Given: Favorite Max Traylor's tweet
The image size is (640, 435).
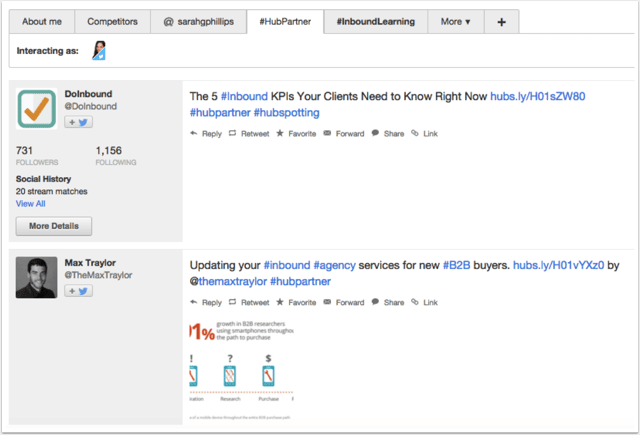Looking at the screenshot, I should tap(296, 302).
